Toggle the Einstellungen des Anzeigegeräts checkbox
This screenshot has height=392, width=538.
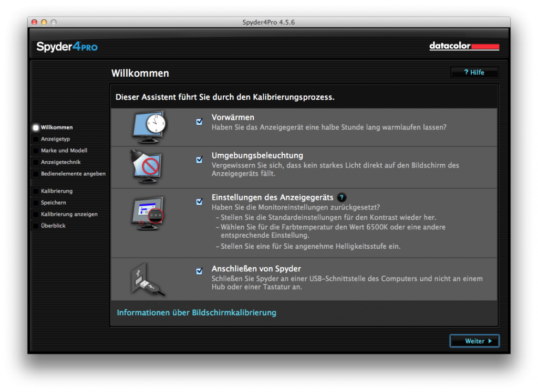pos(199,202)
